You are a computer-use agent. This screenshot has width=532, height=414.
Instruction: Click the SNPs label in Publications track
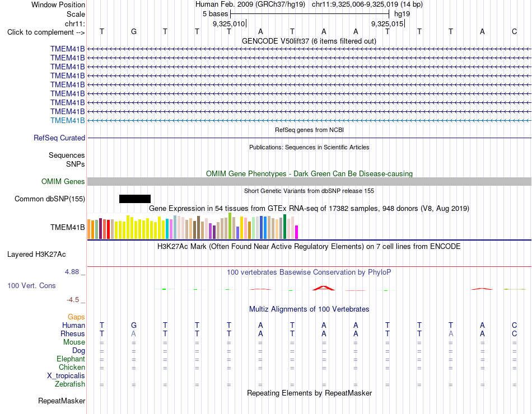point(76,164)
